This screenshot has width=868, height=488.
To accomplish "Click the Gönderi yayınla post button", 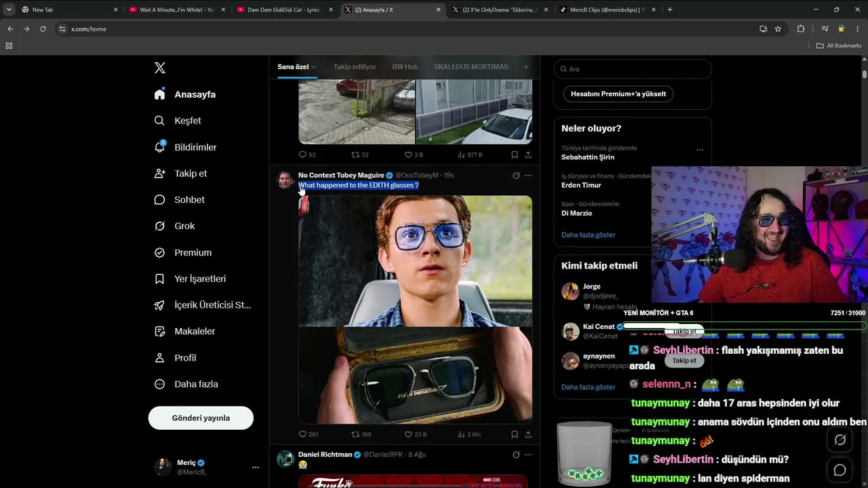I will pyautogui.click(x=201, y=418).
